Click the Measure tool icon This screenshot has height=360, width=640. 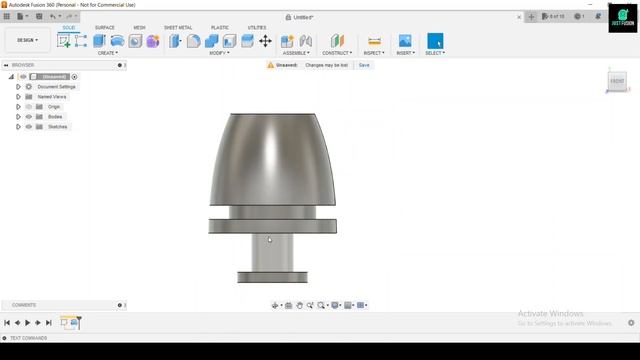pyautogui.click(x=374, y=41)
